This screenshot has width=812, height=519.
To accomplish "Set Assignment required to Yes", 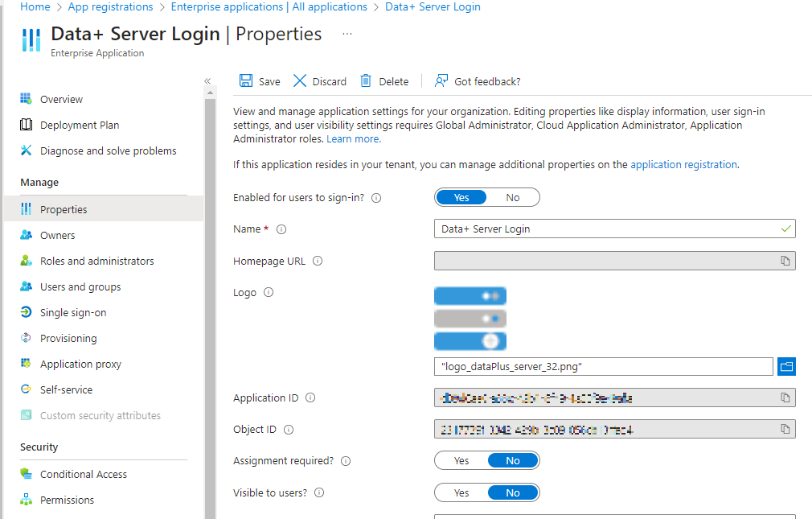I will click(461, 460).
